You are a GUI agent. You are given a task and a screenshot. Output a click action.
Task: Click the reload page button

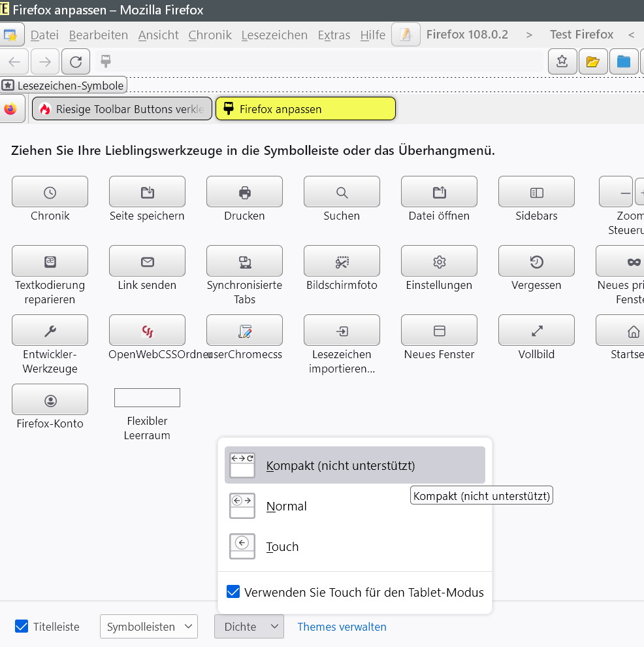pyautogui.click(x=76, y=62)
